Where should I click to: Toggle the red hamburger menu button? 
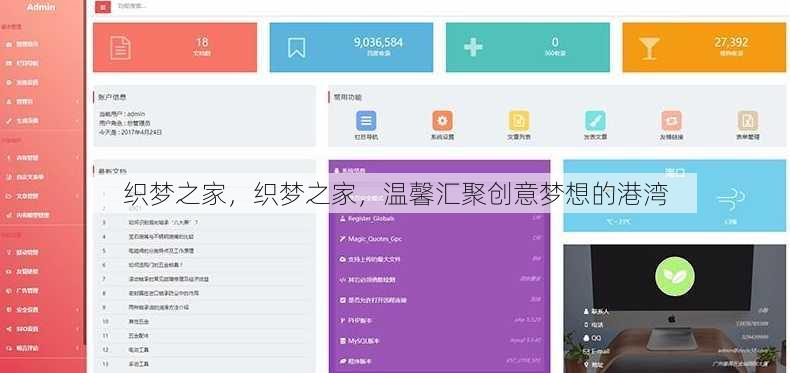click(x=103, y=7)
